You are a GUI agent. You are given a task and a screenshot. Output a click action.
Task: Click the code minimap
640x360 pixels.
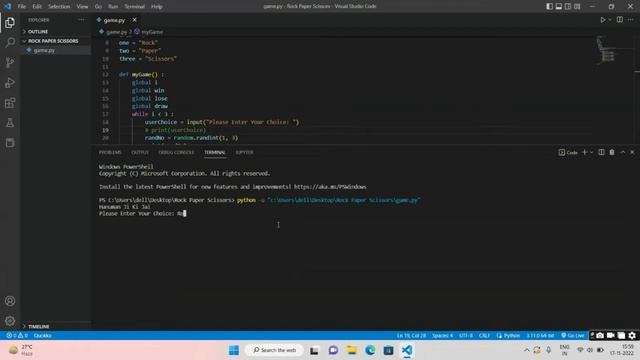(606, 50)
